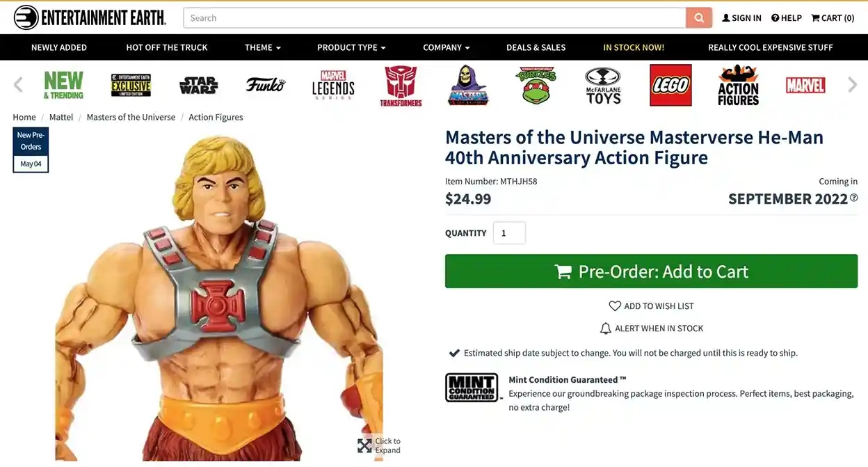
Task: Enable the Alert When In Stock bell
Action: coord(651,329)
